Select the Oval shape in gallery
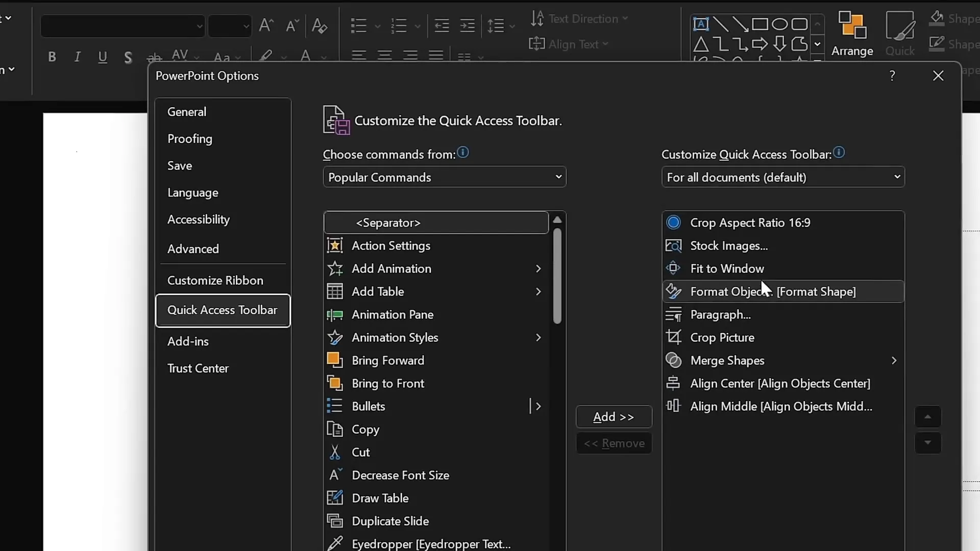The width and height of the screenshot is (980, 551). coord(779,24)
